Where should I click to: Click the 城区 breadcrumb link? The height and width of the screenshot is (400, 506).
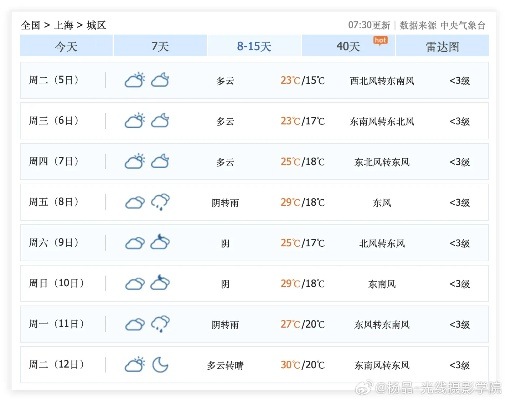coord(96,25)
